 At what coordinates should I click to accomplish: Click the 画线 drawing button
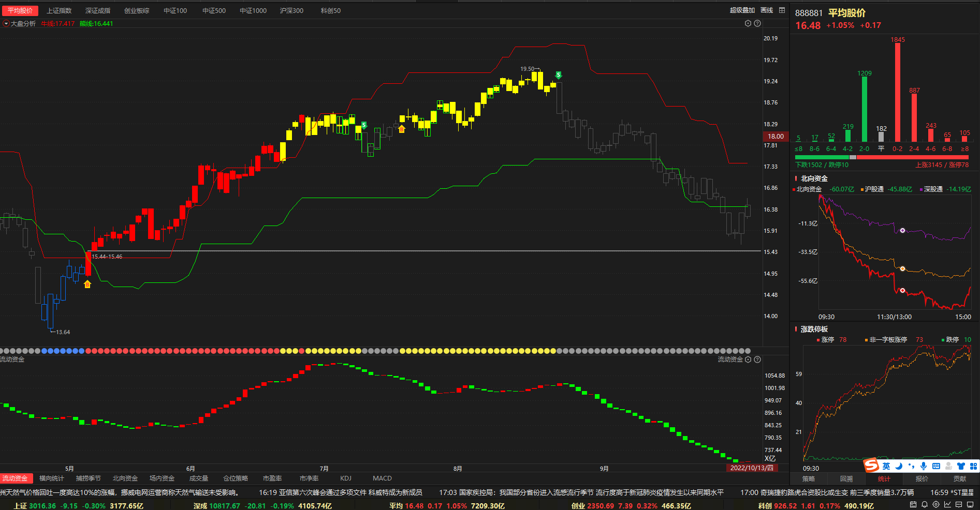point(767,10)
